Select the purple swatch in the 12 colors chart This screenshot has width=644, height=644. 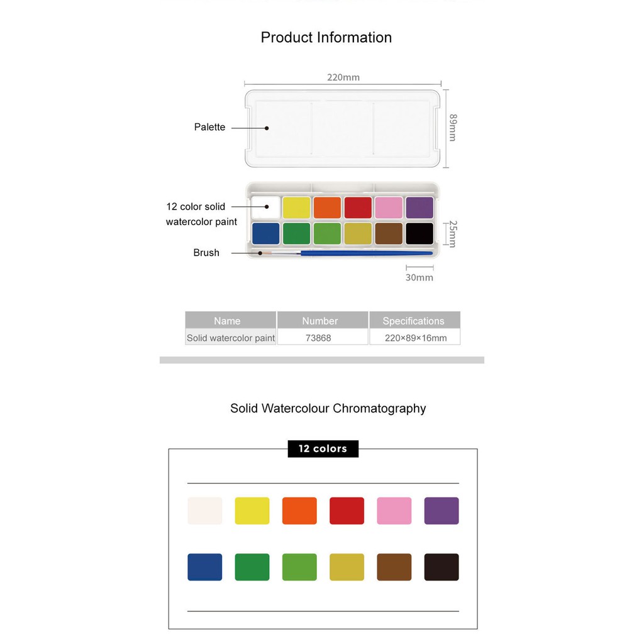click(x=441, y=511)
